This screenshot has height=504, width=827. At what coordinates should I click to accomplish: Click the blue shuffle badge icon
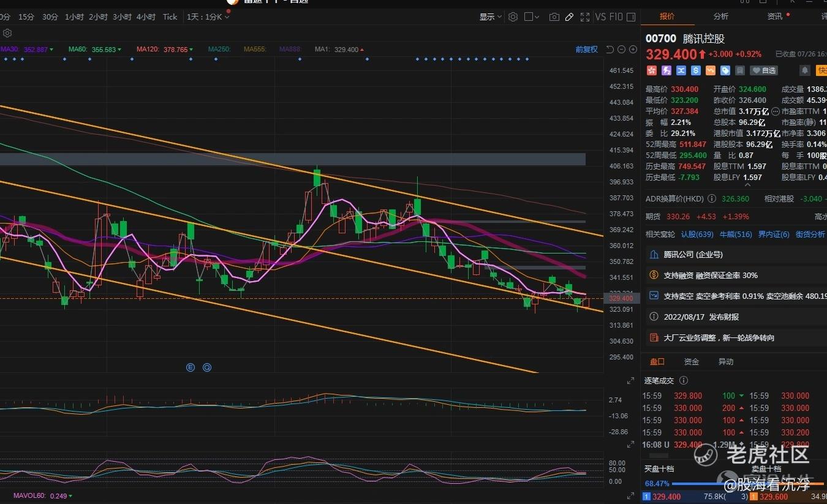tap(681, 70)
